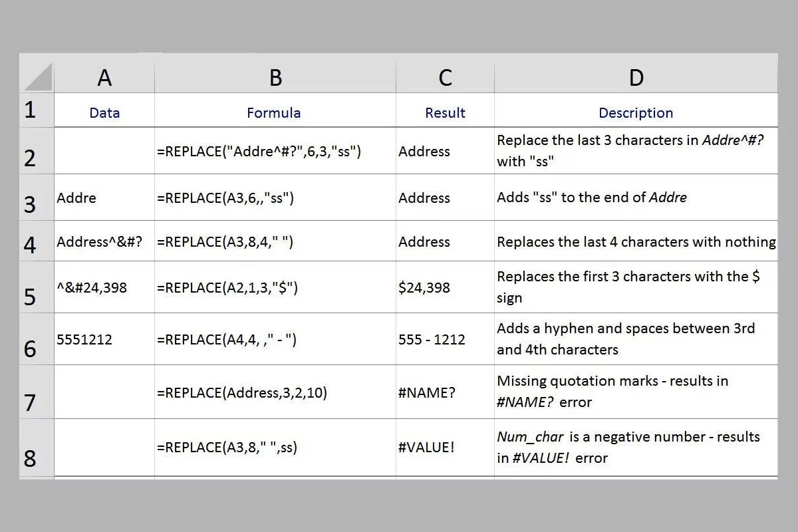Select the #NAME? error cell
Viewport: 798px width, 532px height.
(x=445, y=392)
